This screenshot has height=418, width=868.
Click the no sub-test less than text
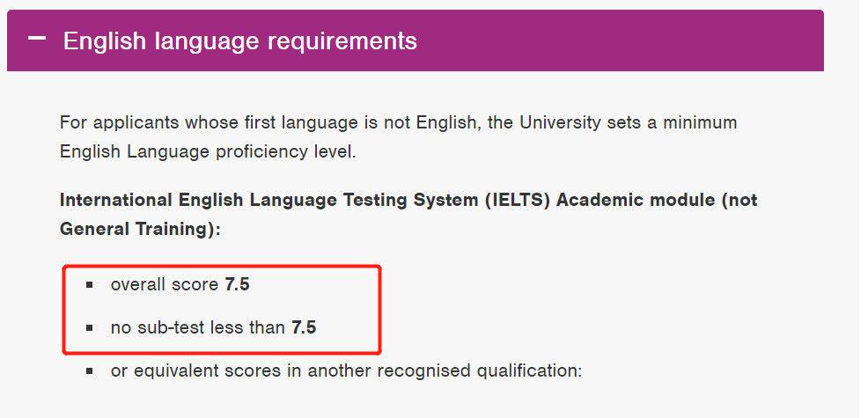(x=198, y=327)
